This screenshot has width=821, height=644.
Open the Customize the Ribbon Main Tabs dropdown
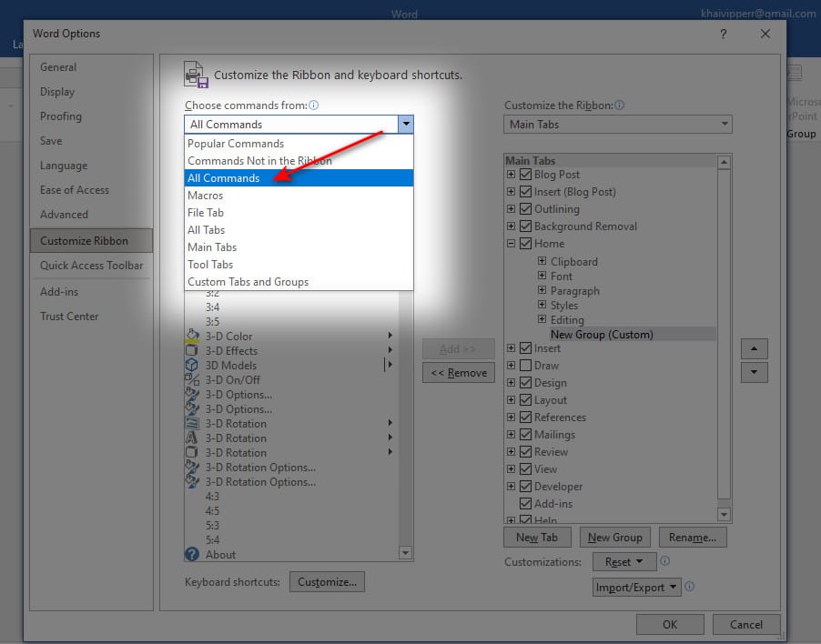tap(618, 125)
